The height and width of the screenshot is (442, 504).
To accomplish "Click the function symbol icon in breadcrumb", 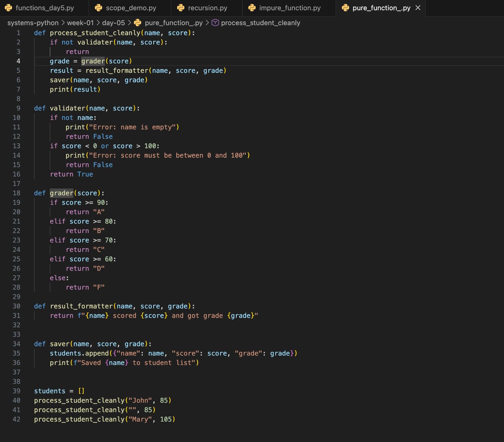I will pyautogui.click(x=215, y=23).
